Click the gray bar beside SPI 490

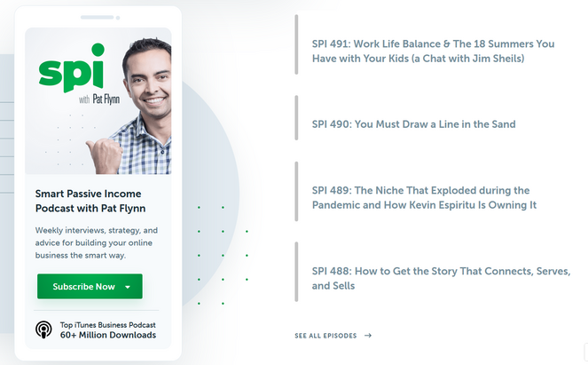tap(297, 118)
